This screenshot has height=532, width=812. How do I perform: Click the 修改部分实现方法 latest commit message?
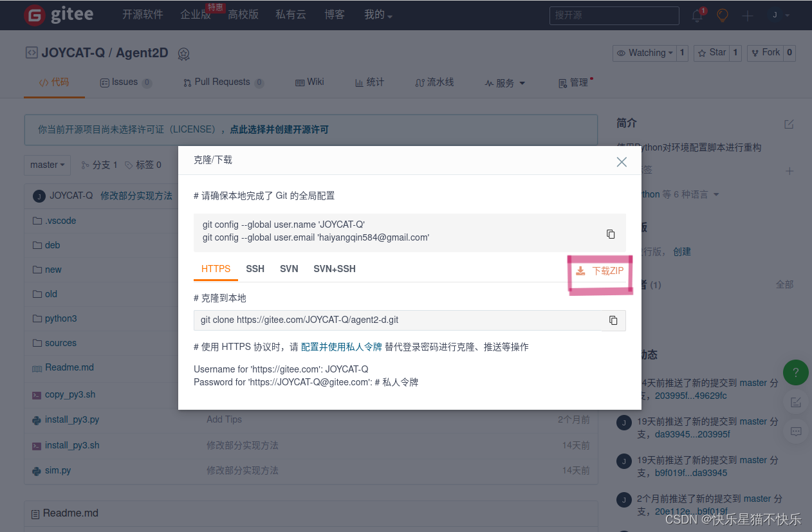click(136, 196)
